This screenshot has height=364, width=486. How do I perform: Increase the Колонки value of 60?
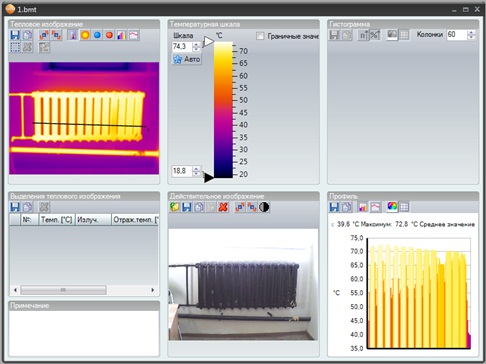pos(471,32)
